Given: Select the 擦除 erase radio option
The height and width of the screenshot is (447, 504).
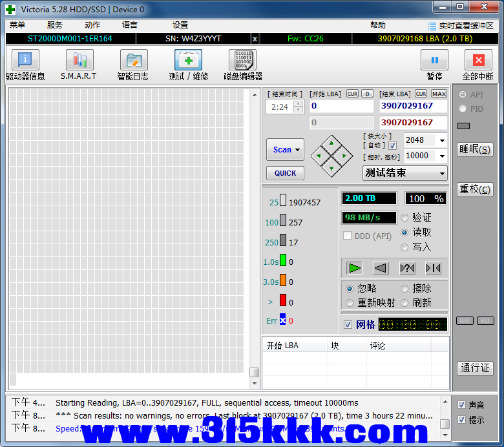Looking at the screenshot, I should pos(404,289).
